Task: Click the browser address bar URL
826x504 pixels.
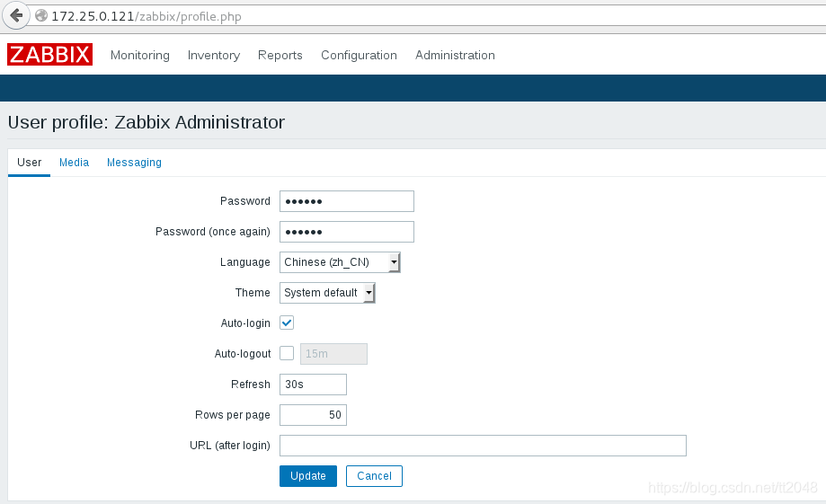Action: 147,16
